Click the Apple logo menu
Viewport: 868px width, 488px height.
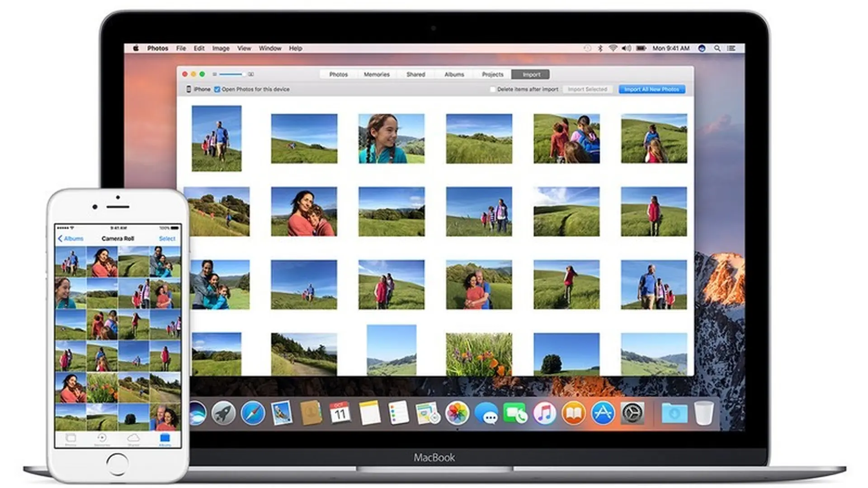(136, 48)
